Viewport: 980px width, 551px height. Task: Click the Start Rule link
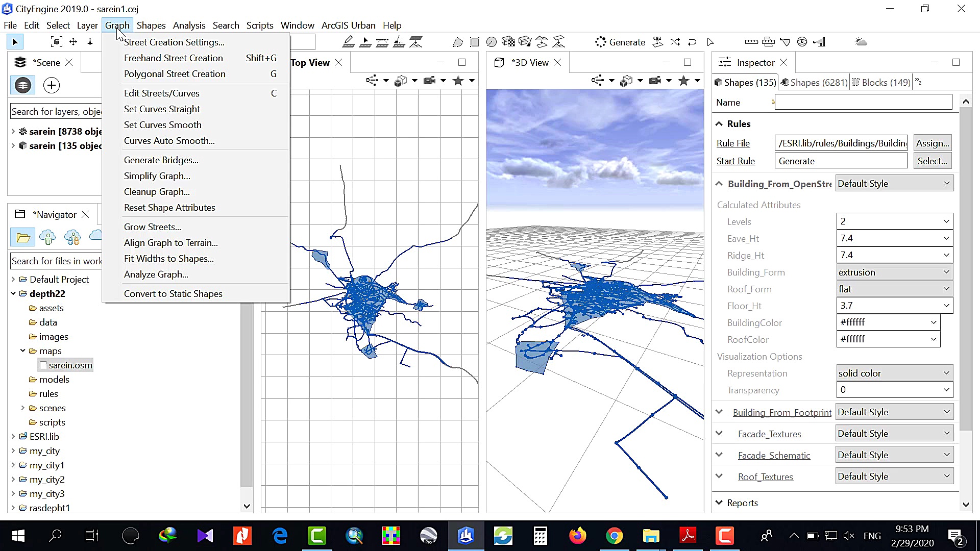pyautogui.click(x=736, y=161)
